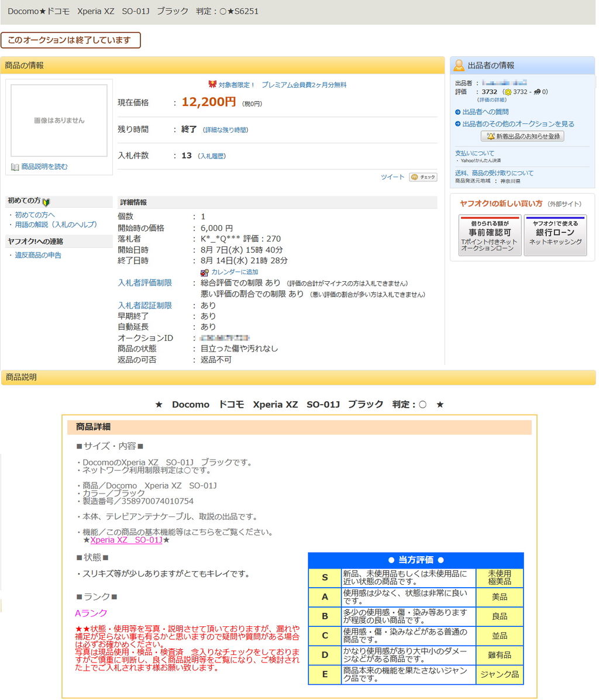Click カレンダーに追加 link
Image resolution: width=599 pixels, height=700 pixels.
pyautogui.click(x=235, y=272)
